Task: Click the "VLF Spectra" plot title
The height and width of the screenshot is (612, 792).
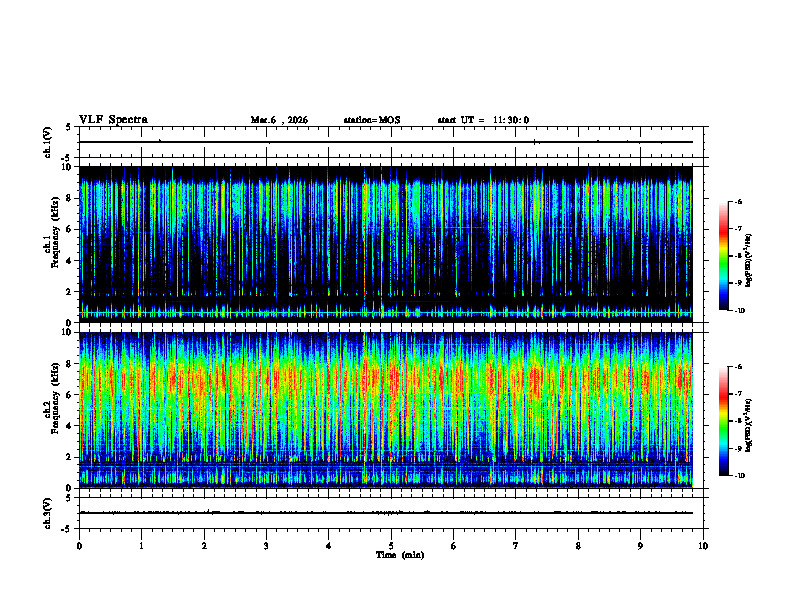Action: pyautogui.click(x=113, y=120)
